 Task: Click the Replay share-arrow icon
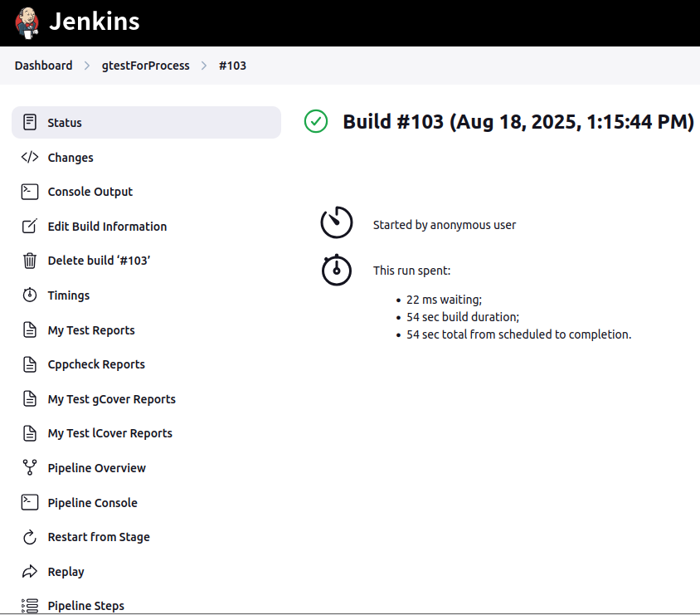click(x=30, y=571)
